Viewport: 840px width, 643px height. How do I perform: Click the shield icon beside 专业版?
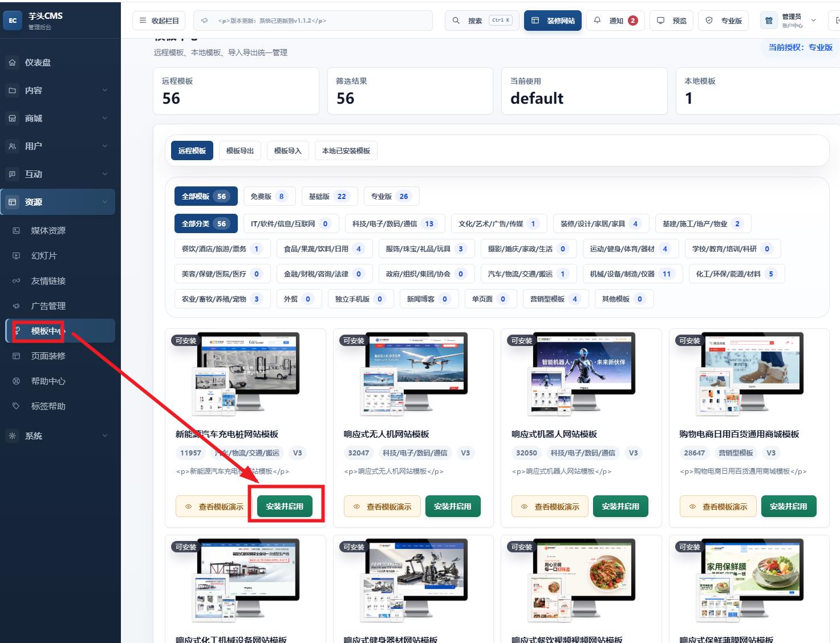(709, 21)
